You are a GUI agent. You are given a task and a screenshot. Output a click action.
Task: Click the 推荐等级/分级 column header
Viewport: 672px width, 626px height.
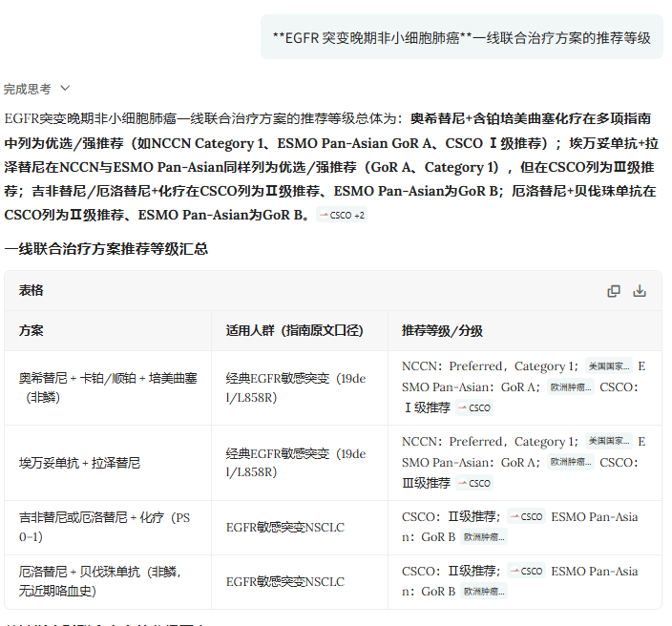click(442, 331)
